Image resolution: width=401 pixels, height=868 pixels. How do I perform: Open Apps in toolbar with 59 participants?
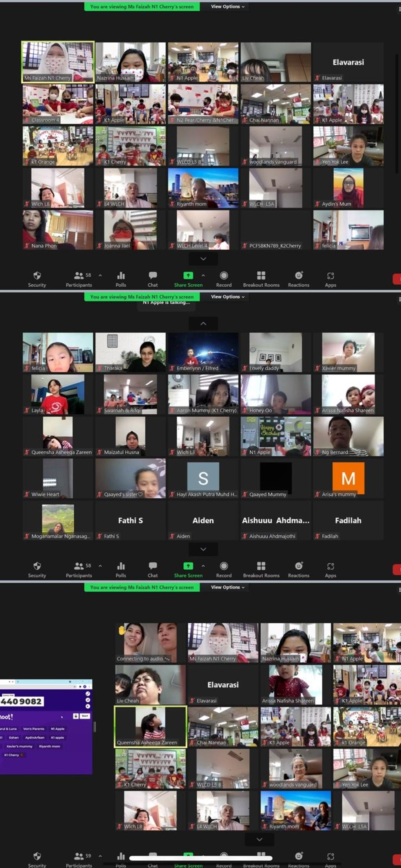tap(331, 859)
